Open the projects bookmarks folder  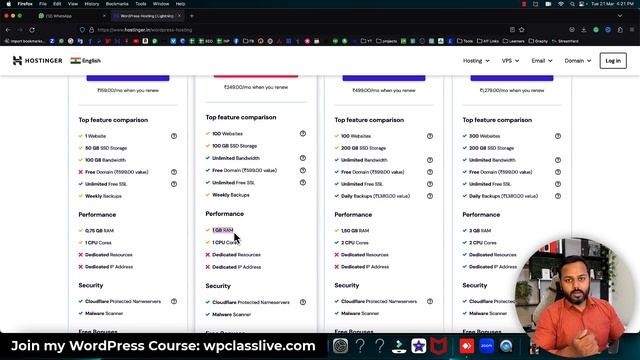[x=387, y=41]
